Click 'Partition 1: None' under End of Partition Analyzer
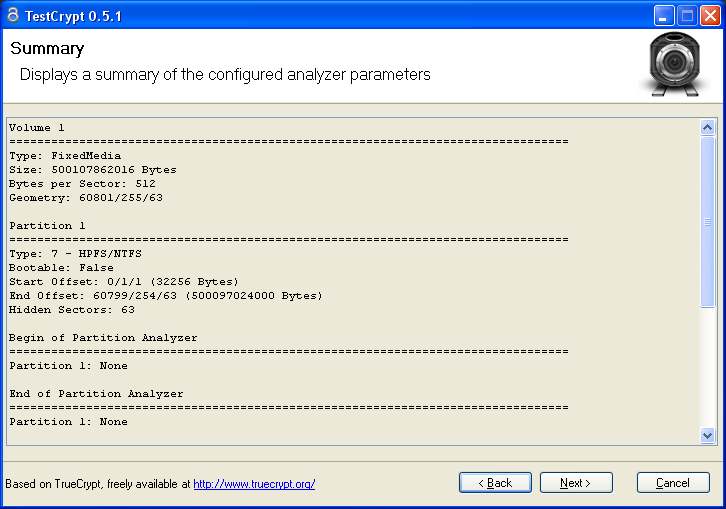 [68, 422]
